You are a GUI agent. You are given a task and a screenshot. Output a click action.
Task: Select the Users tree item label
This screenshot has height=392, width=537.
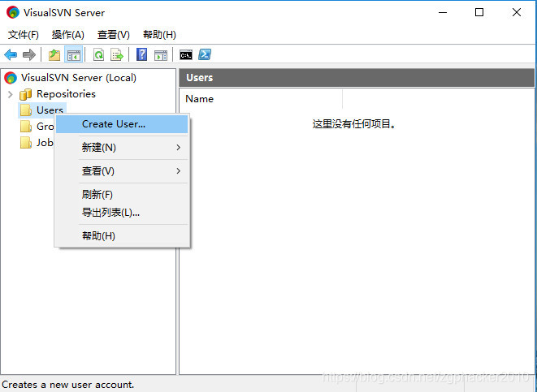(x=50, y=110)
